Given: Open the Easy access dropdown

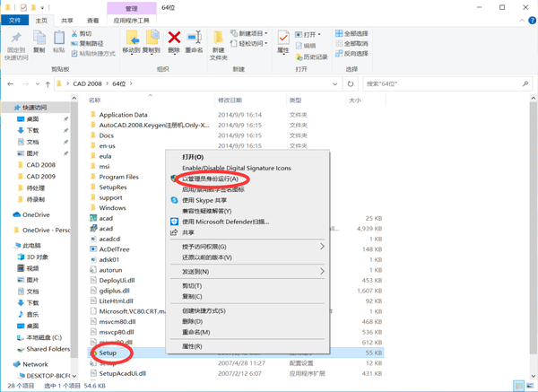Looking at the screenshot, I should (x=249, y=43).
